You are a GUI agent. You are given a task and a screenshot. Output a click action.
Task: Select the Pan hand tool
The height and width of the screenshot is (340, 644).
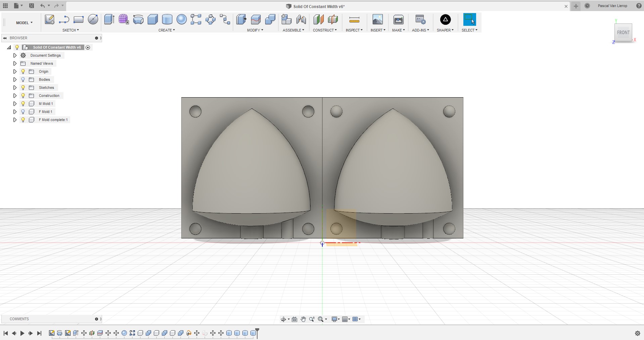(x=303, y=319)
